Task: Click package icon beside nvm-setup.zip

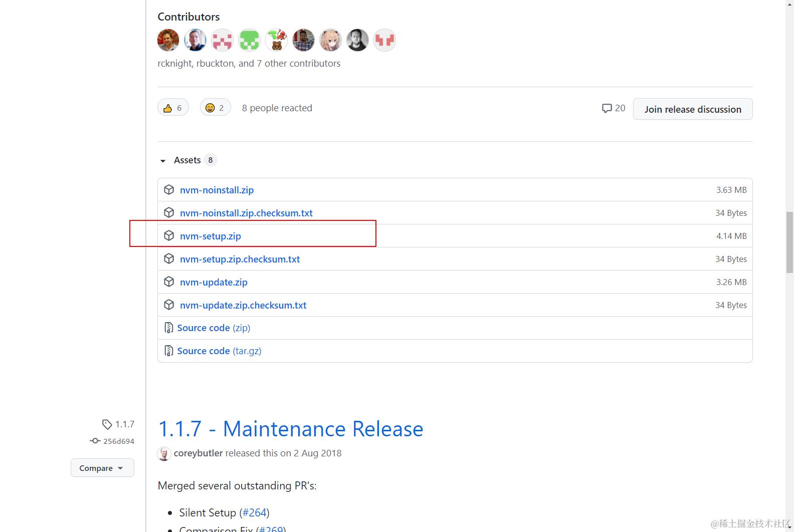Action: [169, 235]
